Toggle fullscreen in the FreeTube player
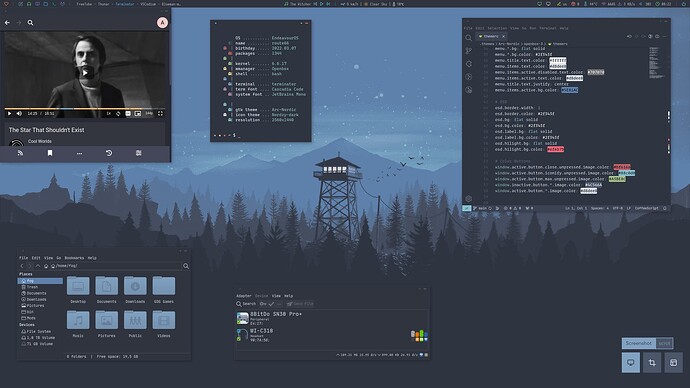The height and width of the screenshot is (388, 690). 160,113
